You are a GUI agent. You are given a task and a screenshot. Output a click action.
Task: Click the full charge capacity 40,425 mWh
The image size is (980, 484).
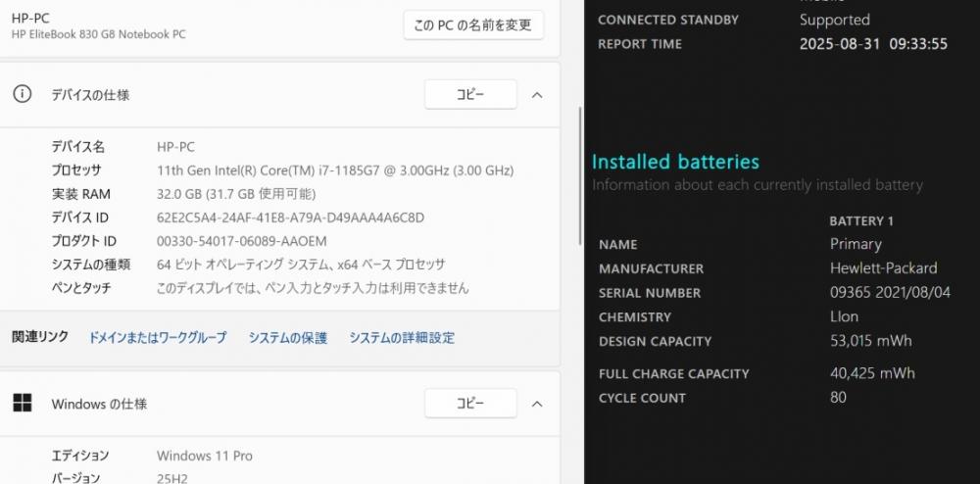pos(871,373)
